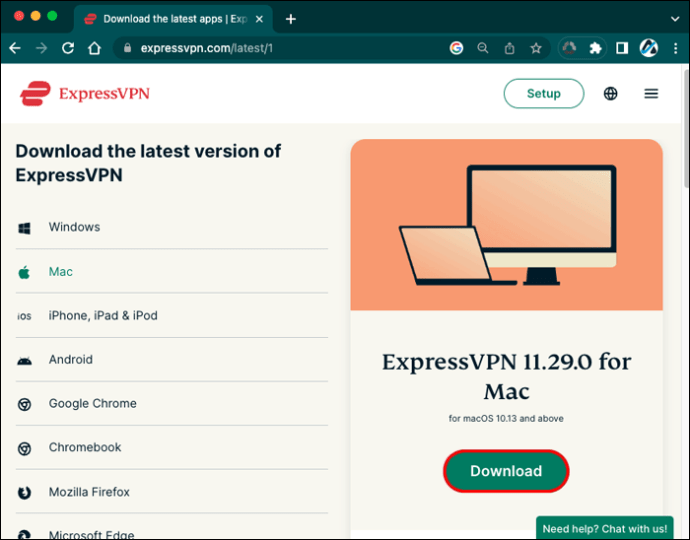This screenshot has height=540, width=690.
Task: Click the share page icon
Action: pos(510,48)
